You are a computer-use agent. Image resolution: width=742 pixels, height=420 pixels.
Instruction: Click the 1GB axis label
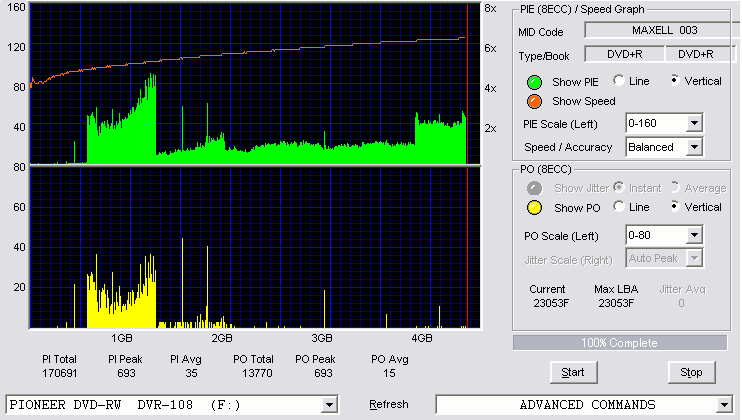click(122, 338)
